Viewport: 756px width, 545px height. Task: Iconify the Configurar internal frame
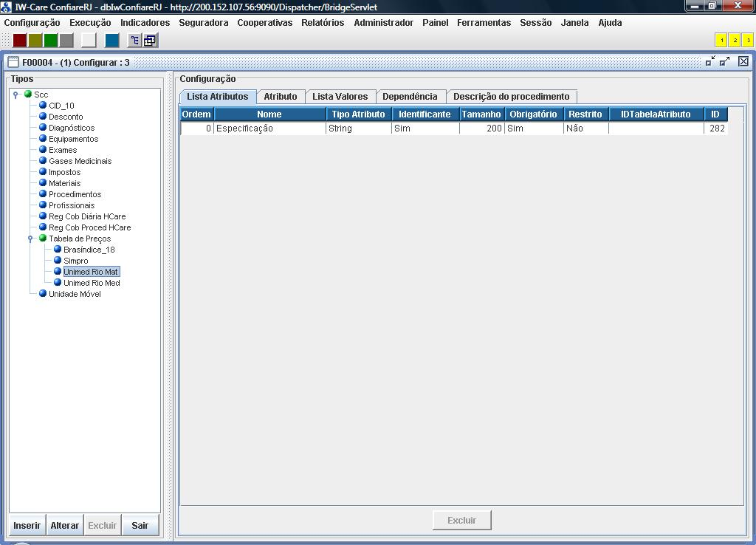710,61
